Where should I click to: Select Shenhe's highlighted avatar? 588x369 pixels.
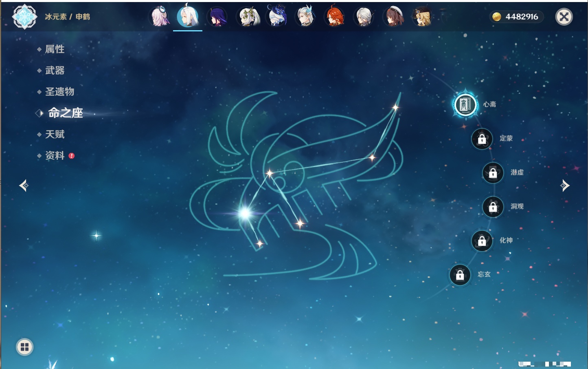click(x=188, y=16)
